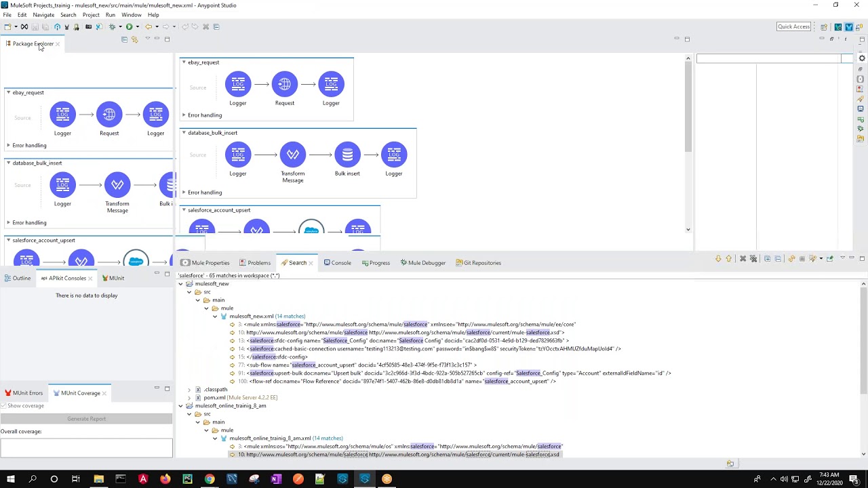Switch to the Mule Properties tab
Screen dimensions: 868x488
(x=205, y=263)
